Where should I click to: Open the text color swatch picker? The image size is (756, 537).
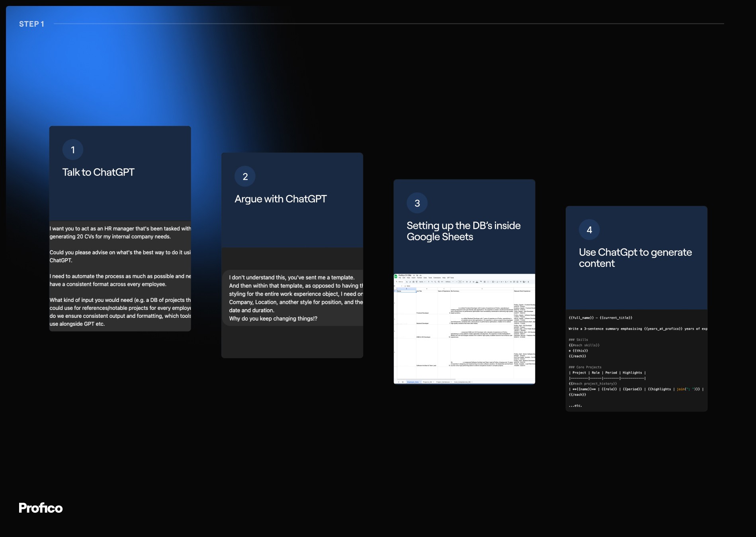pos(477,282)
